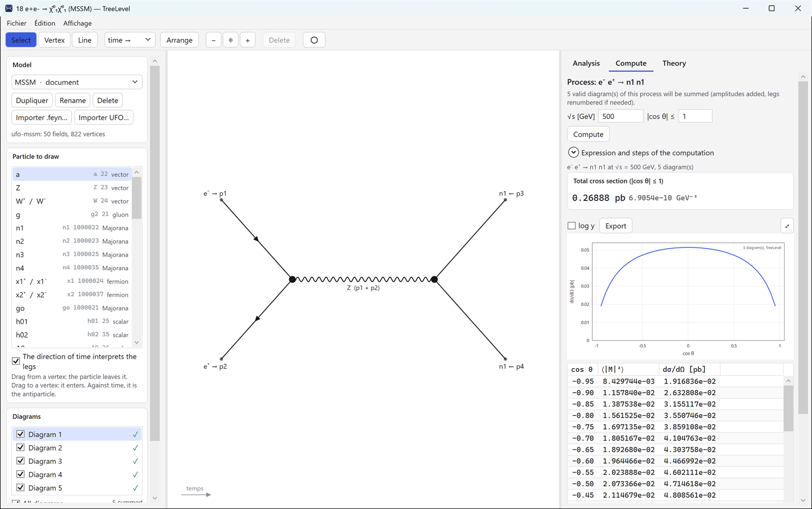The width and height of the screenshot is (812, 509).
Task: Click Importer UFO... button
Action: coord(104,117)
